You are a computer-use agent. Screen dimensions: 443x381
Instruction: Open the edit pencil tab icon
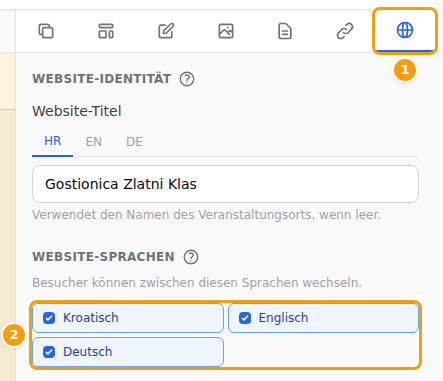tap(166, 31)
